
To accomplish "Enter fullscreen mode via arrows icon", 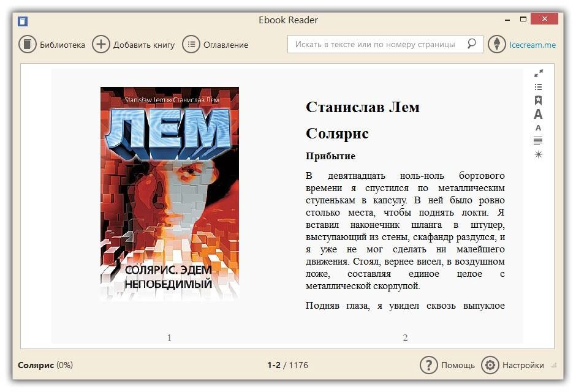I will point(538,73).
